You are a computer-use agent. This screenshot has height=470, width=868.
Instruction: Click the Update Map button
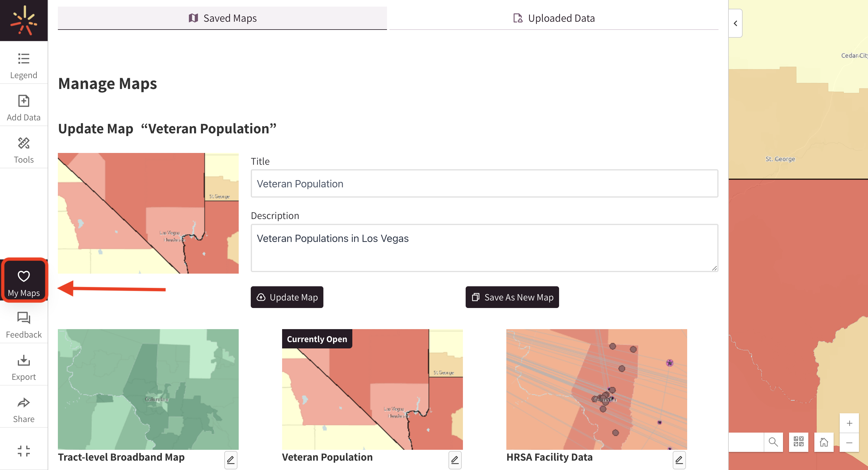coord(287,297)
